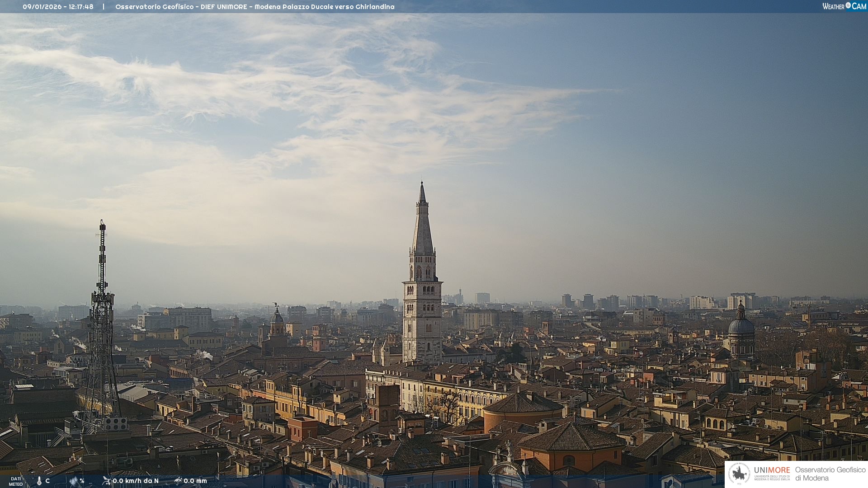Click the rain umbrella precipitation icon
Screen dimensions: 868x488
click(178, 481)
